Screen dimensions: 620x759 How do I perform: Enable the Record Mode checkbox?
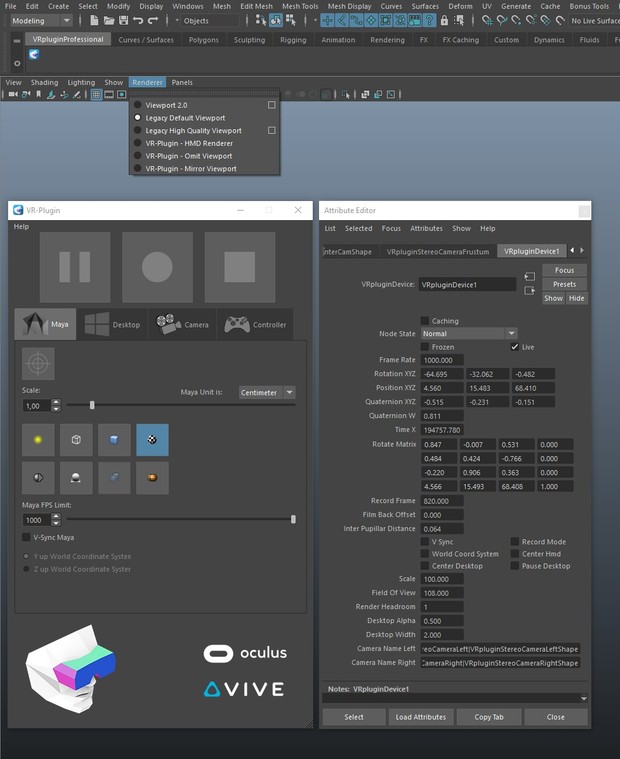(x=515, y=542)
